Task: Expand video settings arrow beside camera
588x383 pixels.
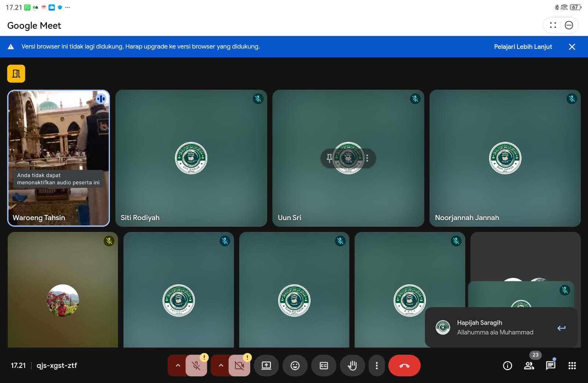Action: (x=221, y=365)
